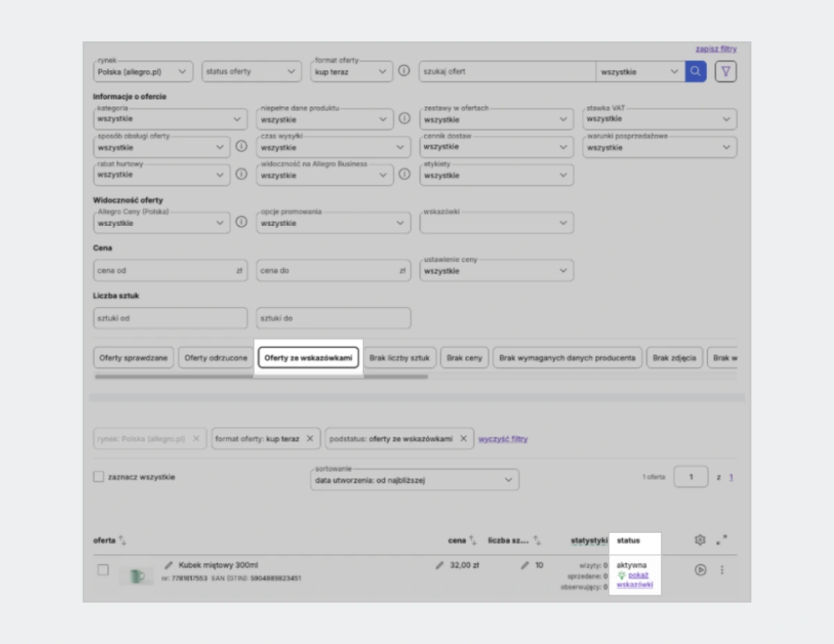Viewport: 834px width, 644px height.
Task: Select the Brak liczby sztuk quick filter
Action: click(399, 358)
